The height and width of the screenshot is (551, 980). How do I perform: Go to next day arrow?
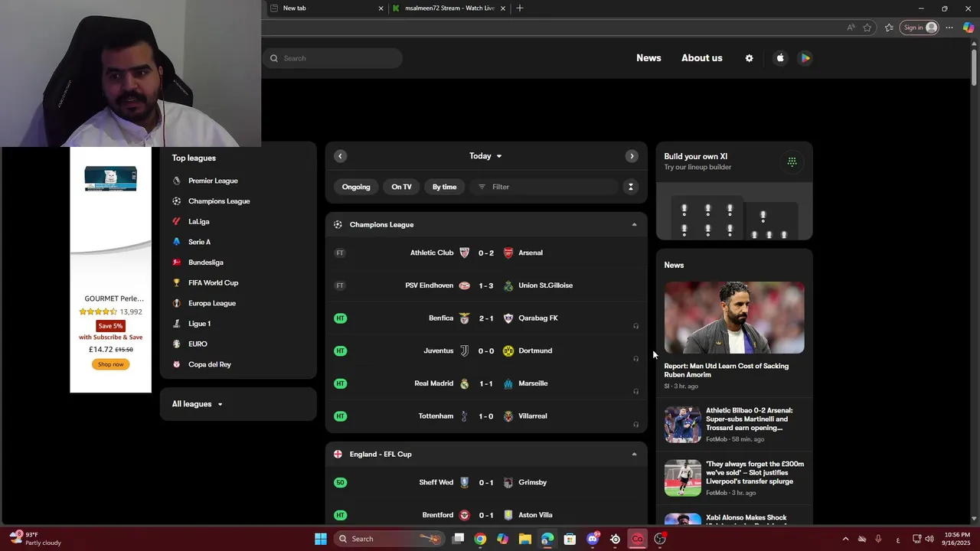(x=632, y=156)
